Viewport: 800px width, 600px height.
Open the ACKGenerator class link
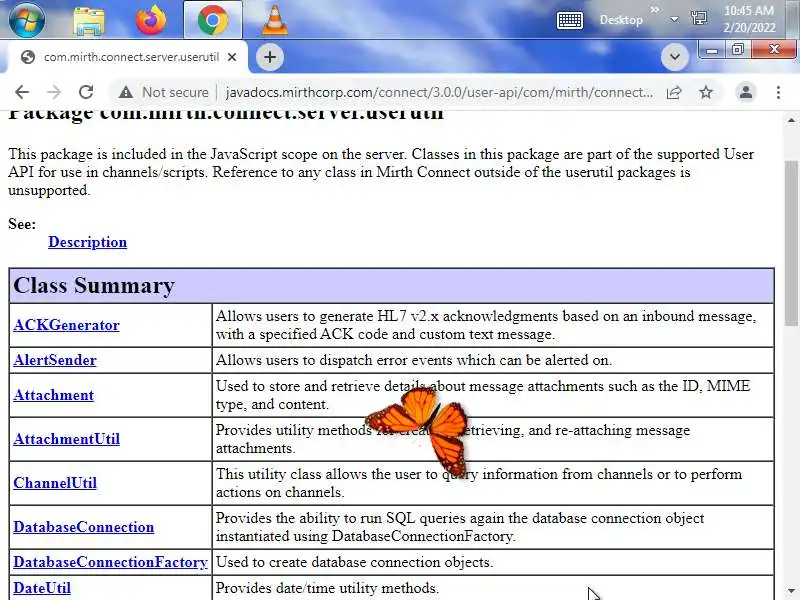(66, 325)
